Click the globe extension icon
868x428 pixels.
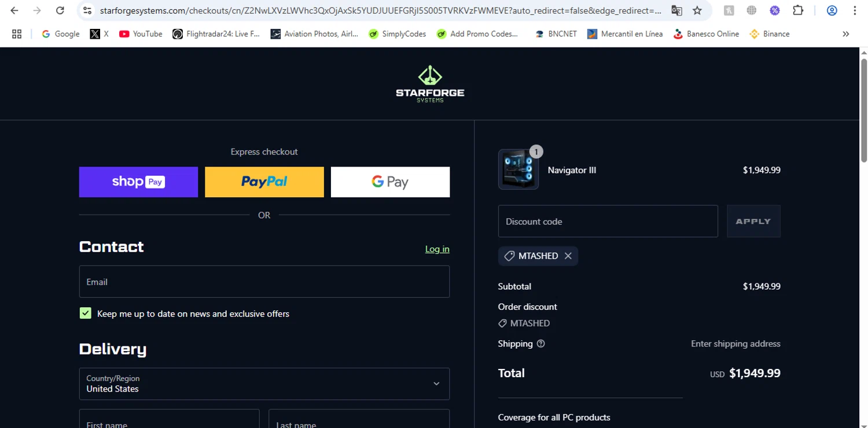[x=752, y=10]
